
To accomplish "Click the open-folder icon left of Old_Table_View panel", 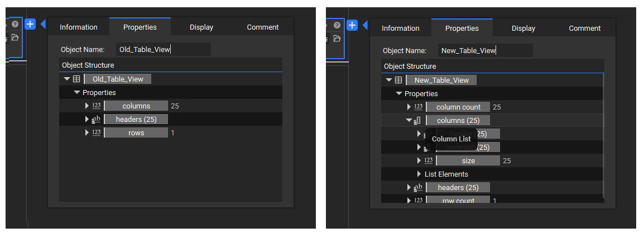I will (x=15, y=37).
